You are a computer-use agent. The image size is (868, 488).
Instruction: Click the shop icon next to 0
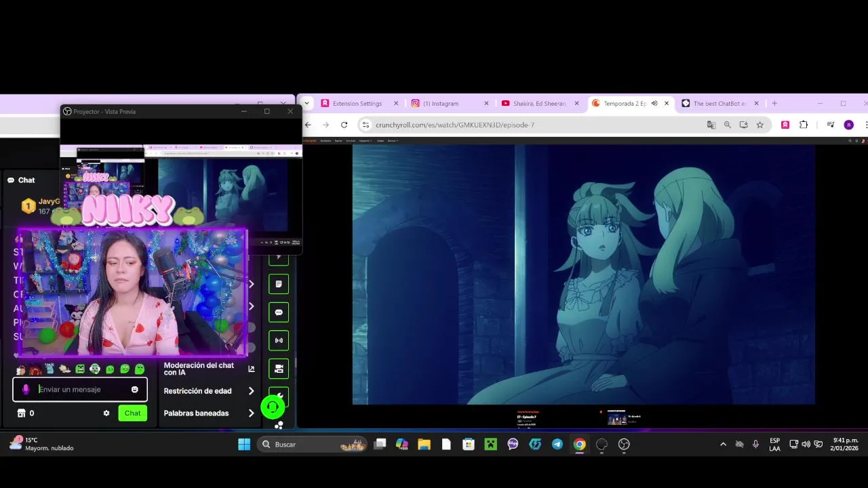coord(21,413)
